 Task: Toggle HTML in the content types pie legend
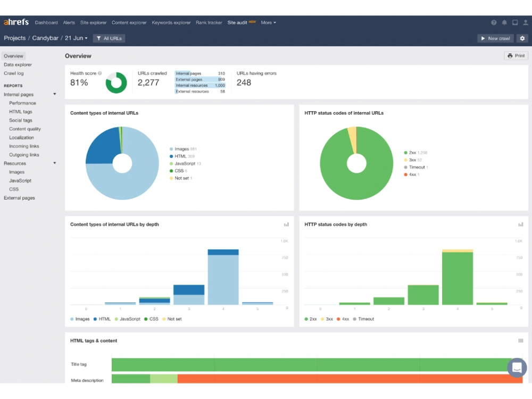coord(182,156)
